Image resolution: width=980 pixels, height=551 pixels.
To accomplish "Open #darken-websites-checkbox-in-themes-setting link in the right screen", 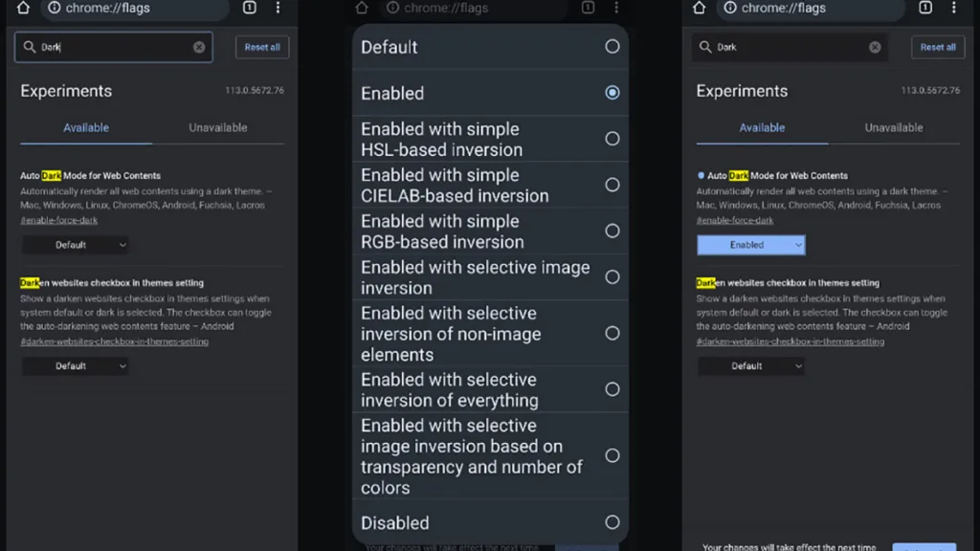I will click(x=790, y=342).
